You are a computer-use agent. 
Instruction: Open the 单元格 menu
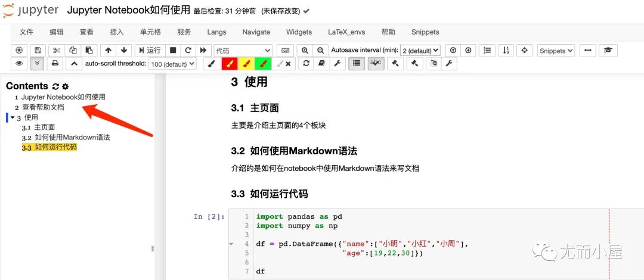(150, 32)
